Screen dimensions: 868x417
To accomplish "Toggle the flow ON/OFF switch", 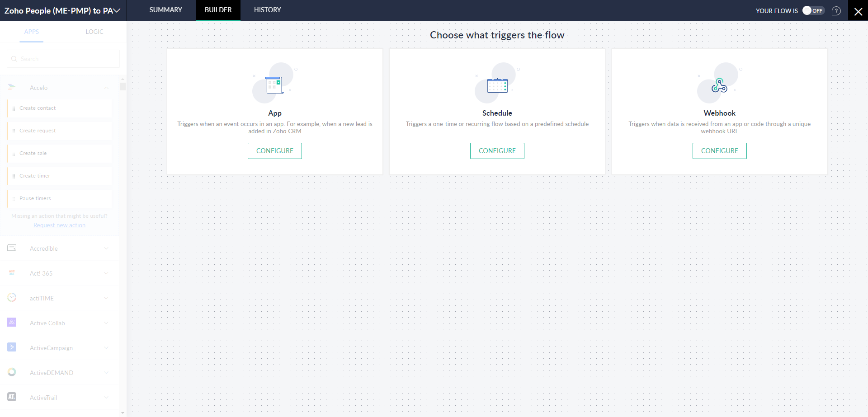I will [813, 10].
